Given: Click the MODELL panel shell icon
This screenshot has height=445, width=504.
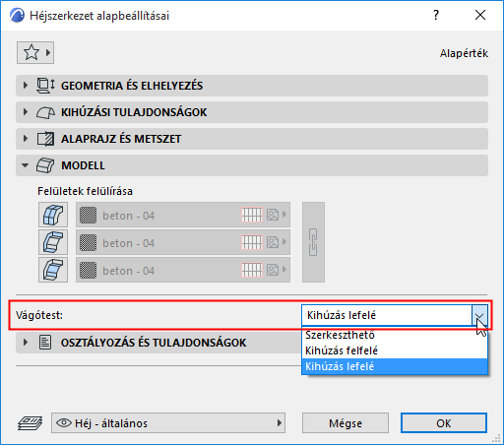Looking at the screenshot, I should [x=45, y=165].
